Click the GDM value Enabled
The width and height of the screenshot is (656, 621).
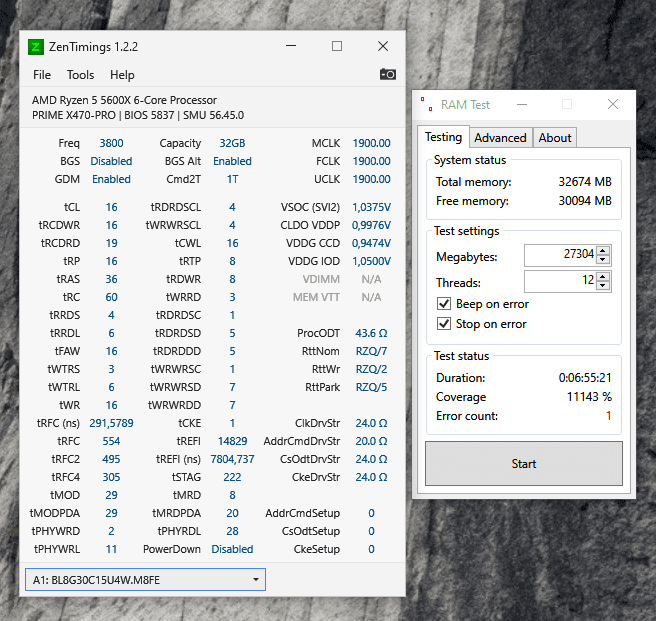pos(111,179)
